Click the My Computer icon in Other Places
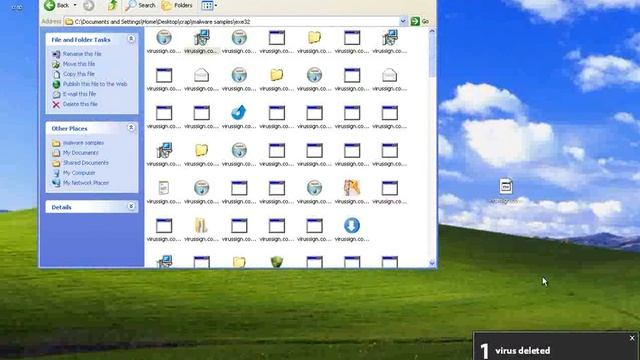This screenshot has height=360, width=640. 56,173
